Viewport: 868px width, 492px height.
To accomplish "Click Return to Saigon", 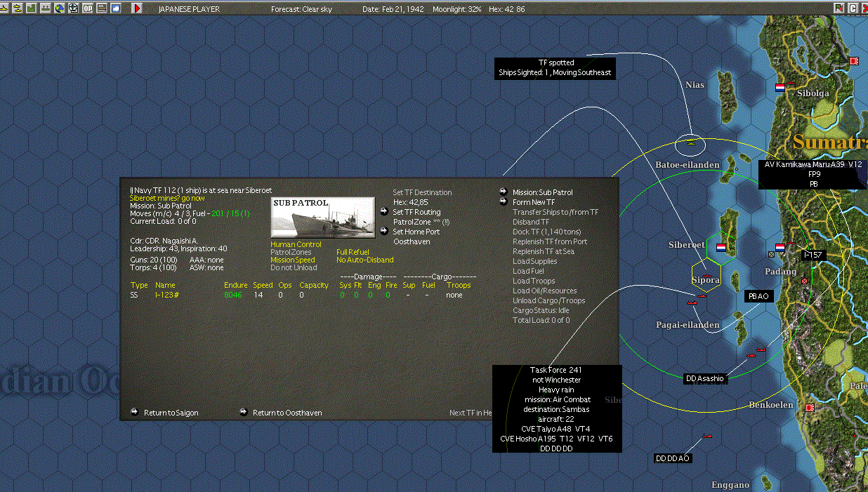I will point(171,413).
